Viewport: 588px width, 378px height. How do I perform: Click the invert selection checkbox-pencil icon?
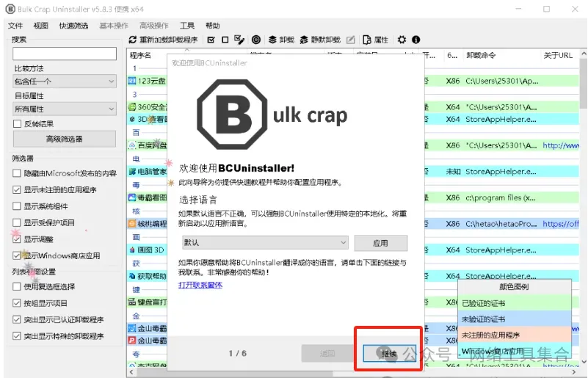tap(239, 40)
